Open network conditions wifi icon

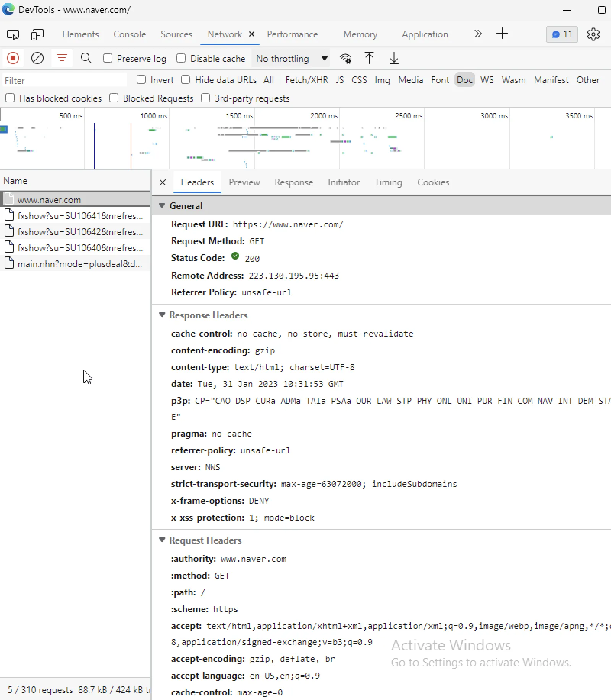point(346,58)
